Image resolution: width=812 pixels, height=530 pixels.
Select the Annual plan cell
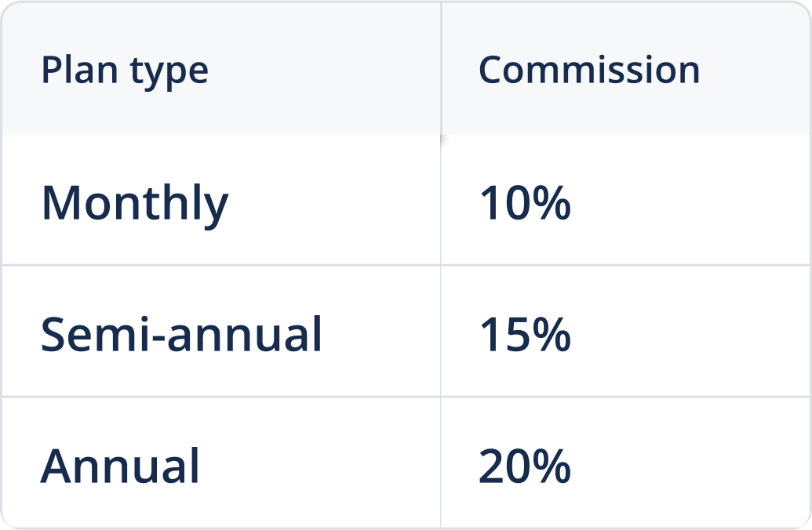(x=120, y=466)
